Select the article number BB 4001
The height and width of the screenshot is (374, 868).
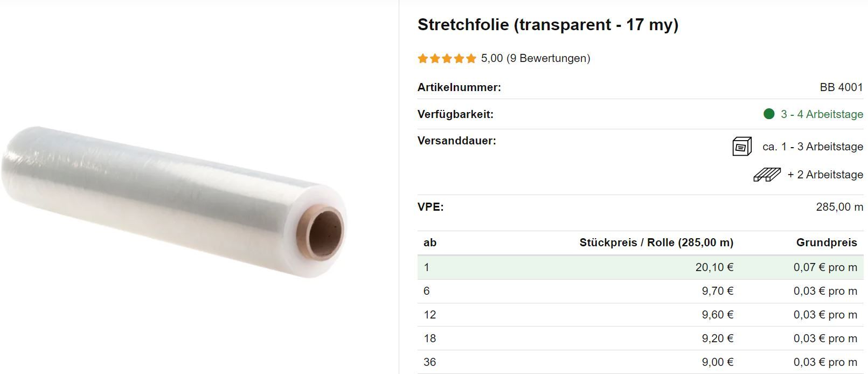pos(841,87)
